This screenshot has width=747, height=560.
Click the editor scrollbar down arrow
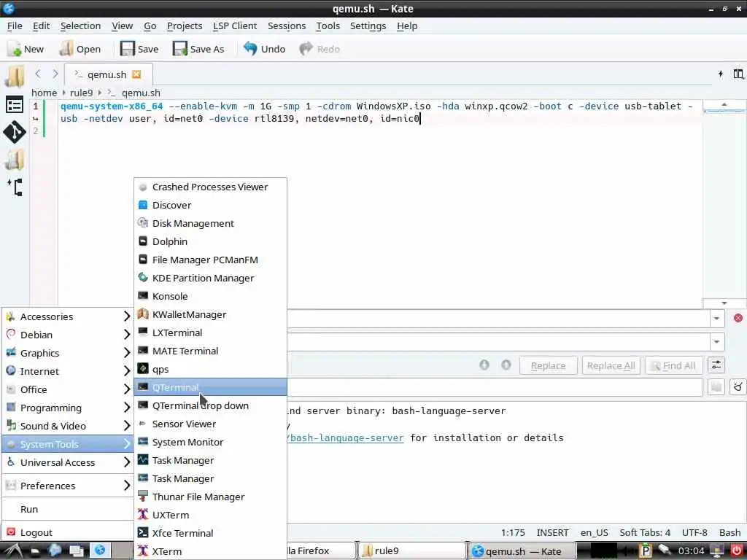724,303
